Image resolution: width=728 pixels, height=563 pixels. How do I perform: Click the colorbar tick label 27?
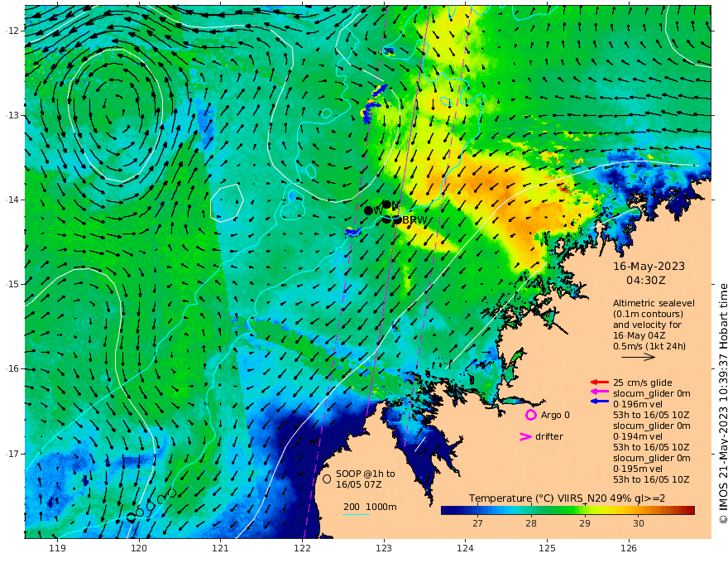point(478,523)
